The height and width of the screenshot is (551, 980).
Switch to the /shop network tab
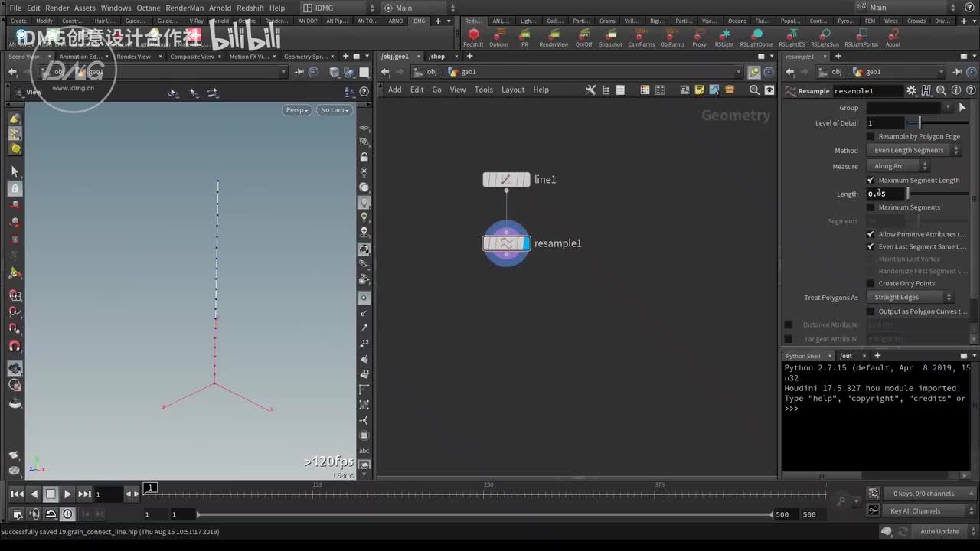coord(437,57)
